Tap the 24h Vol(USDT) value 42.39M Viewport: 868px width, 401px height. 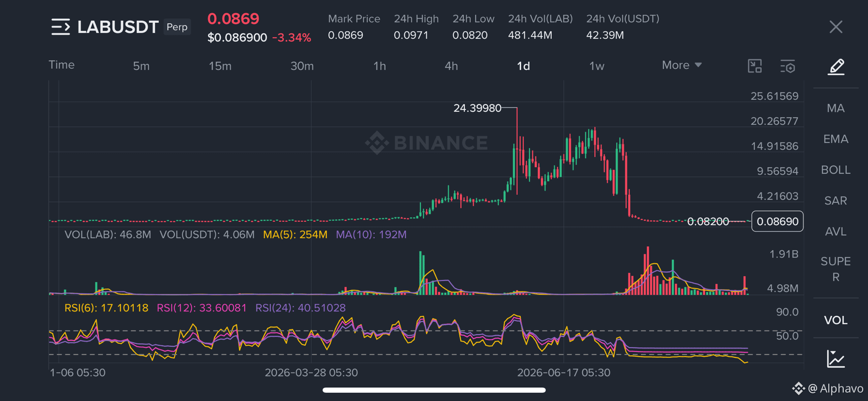point(605,35)
